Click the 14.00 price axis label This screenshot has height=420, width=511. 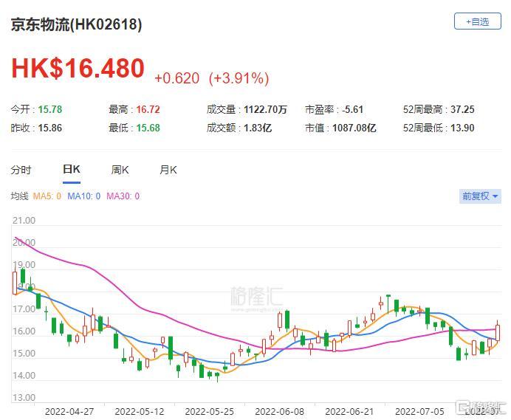pyautogui.click(x=24, y=376)
